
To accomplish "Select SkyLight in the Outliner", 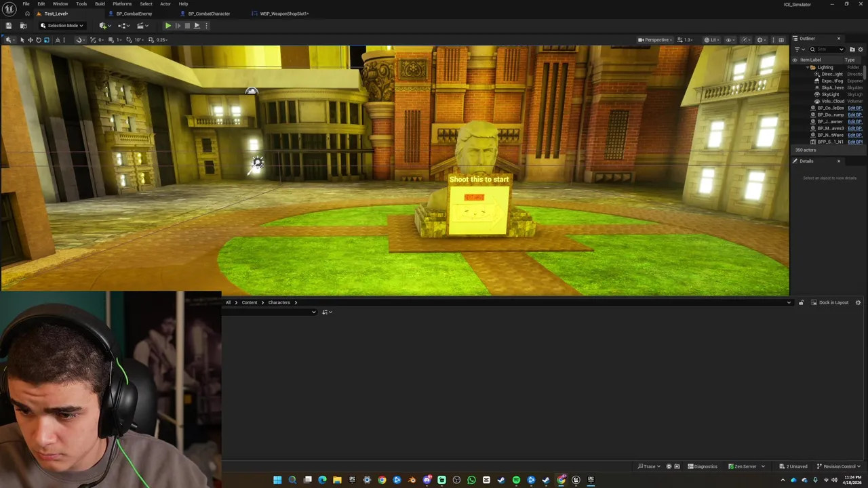I will 830,94.
